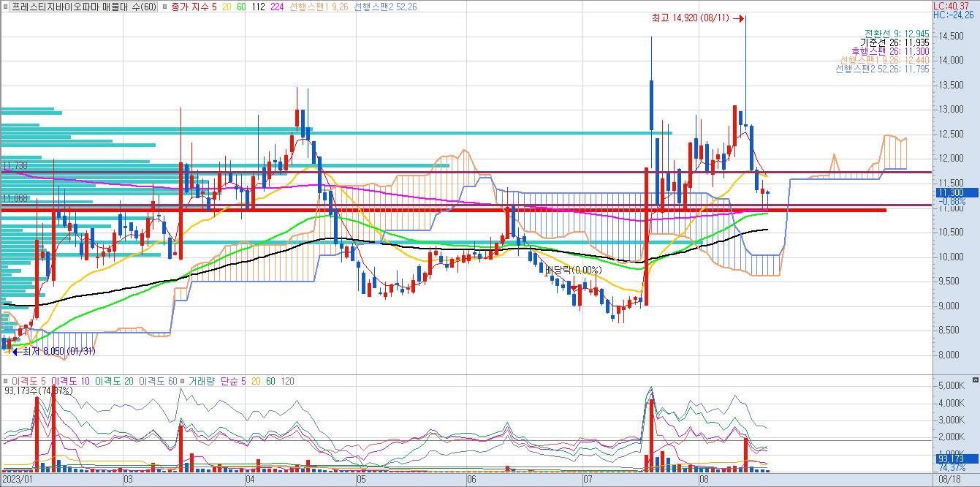Select the 이격도 5 indicator label
Image resolution: width=980 pixels, height=487 pixels.
pos(28,382)
